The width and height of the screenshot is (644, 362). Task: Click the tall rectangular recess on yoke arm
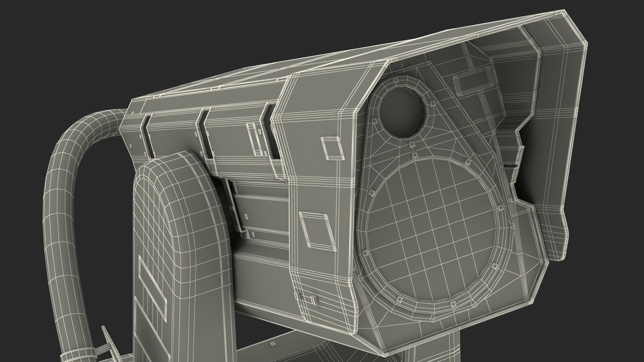[x=153, y=288]
